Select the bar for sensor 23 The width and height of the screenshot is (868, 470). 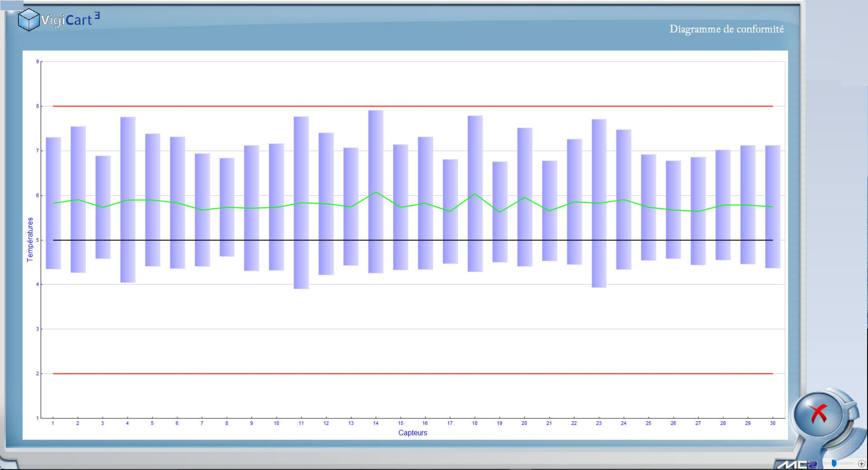(599, 203)
